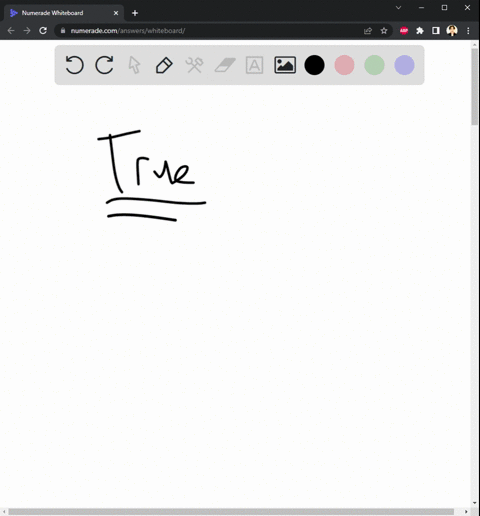The image size is (480, 516).
Task: Open the Chrome profile avatar
Action: [x=452, y=31]
